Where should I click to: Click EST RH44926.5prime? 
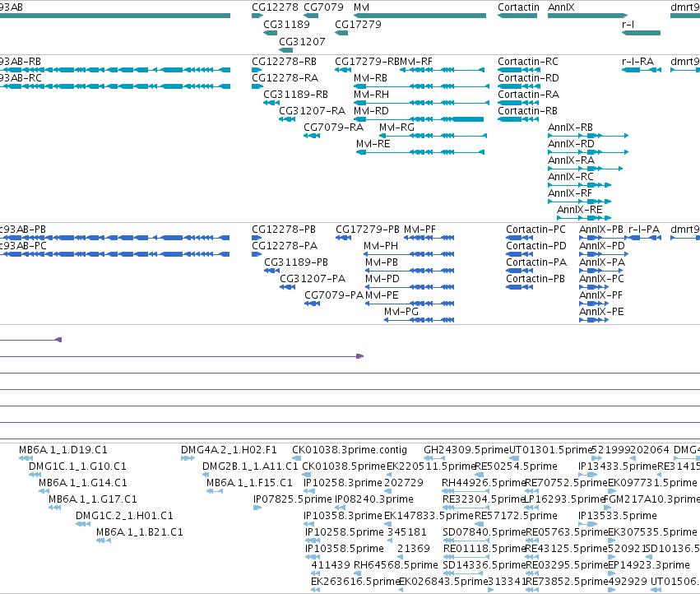coord(484,483)
